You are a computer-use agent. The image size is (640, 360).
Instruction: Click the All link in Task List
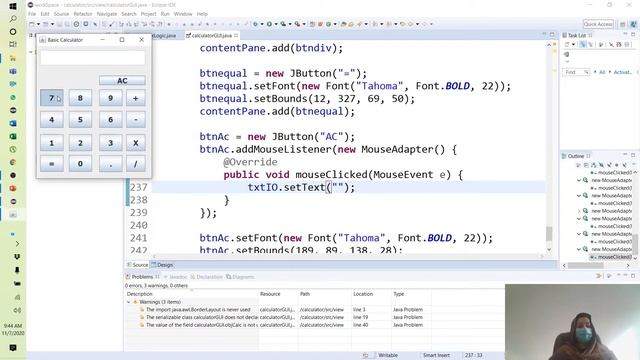[602, 72]
